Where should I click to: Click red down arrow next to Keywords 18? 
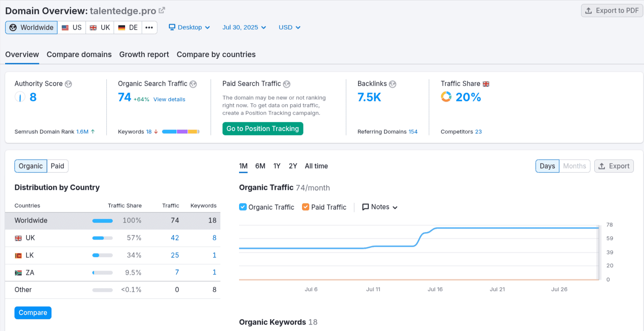click(156, 132)
